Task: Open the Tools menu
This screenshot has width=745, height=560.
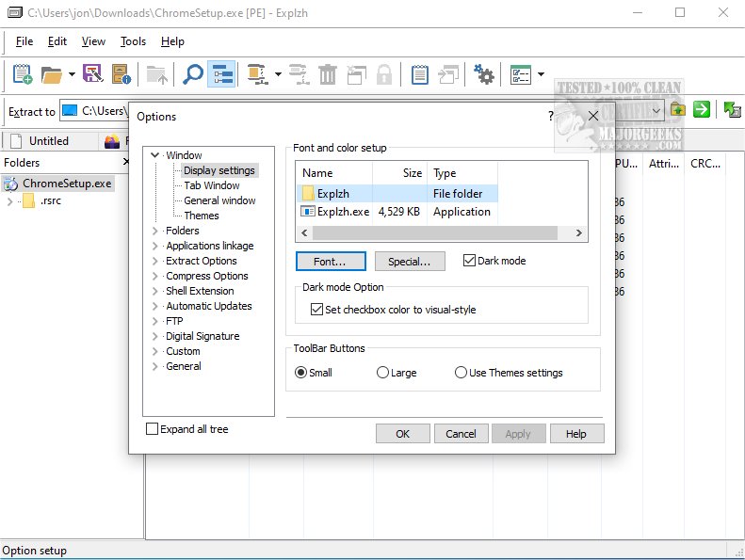Action: point(133,41)
